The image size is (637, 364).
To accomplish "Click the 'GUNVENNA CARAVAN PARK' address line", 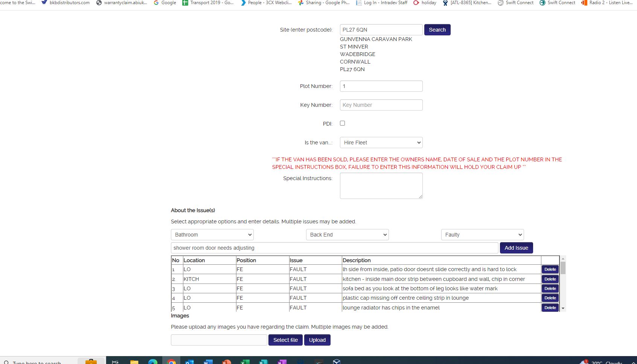I will coord(376,39).
